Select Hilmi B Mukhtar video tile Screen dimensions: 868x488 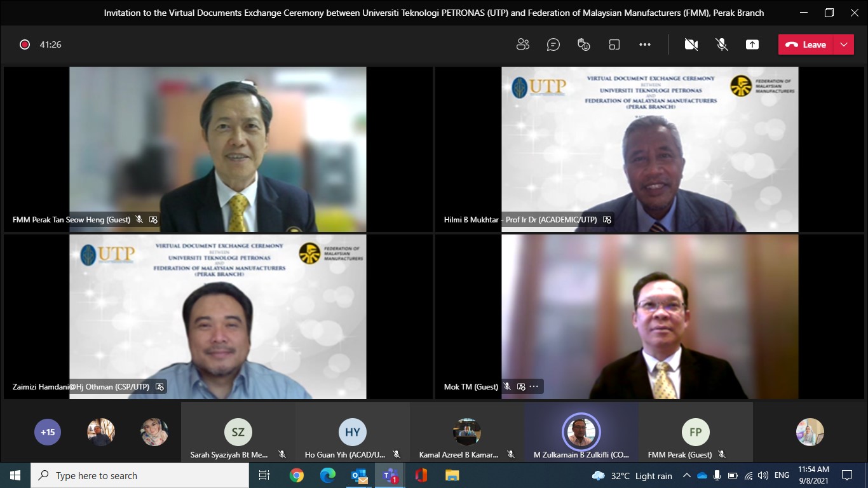(x=649, y=149)
